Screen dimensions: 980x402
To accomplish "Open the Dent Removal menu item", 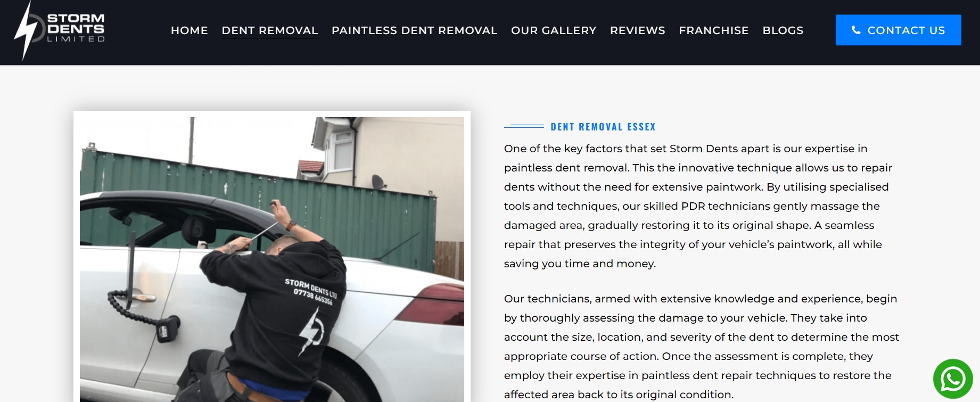I will [269, 30].
